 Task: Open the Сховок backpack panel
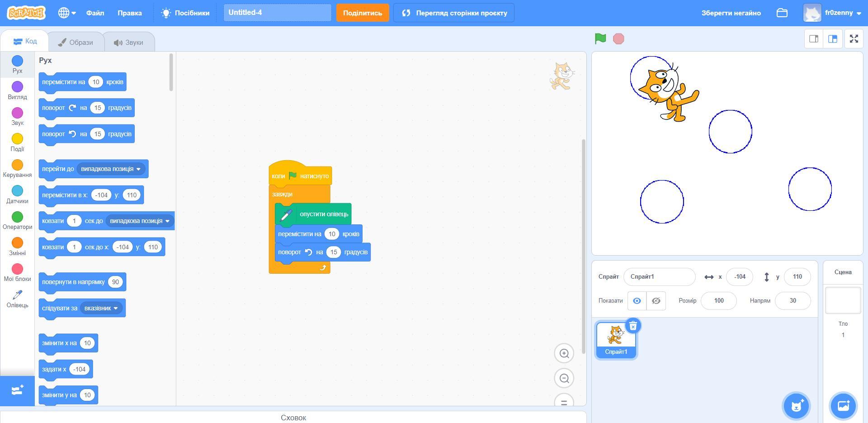293,417
